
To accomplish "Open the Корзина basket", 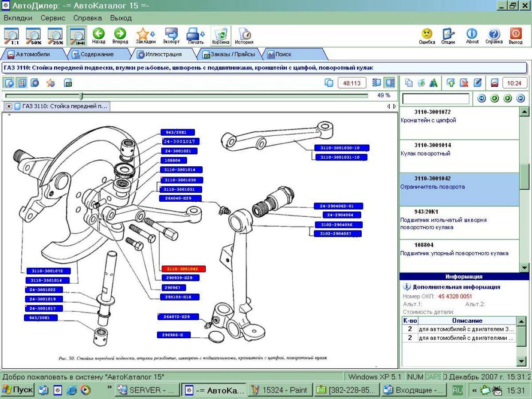I will [x=220, y=36].
